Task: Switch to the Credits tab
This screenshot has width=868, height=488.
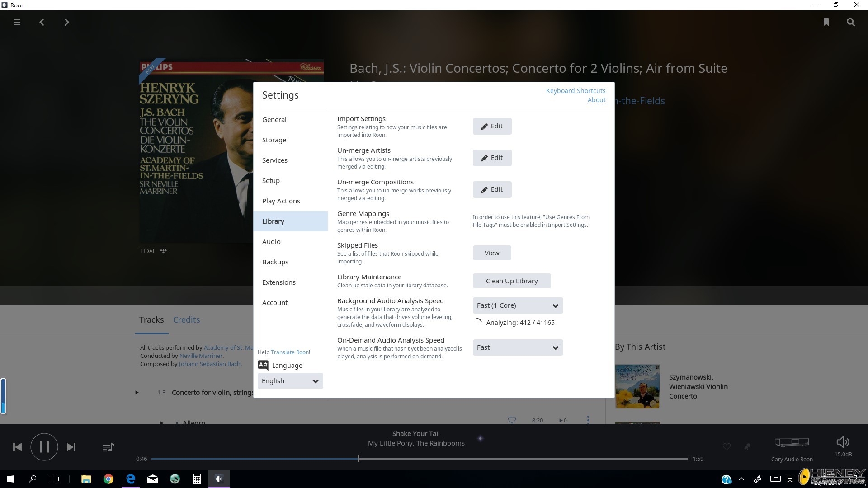Action: 186,319
